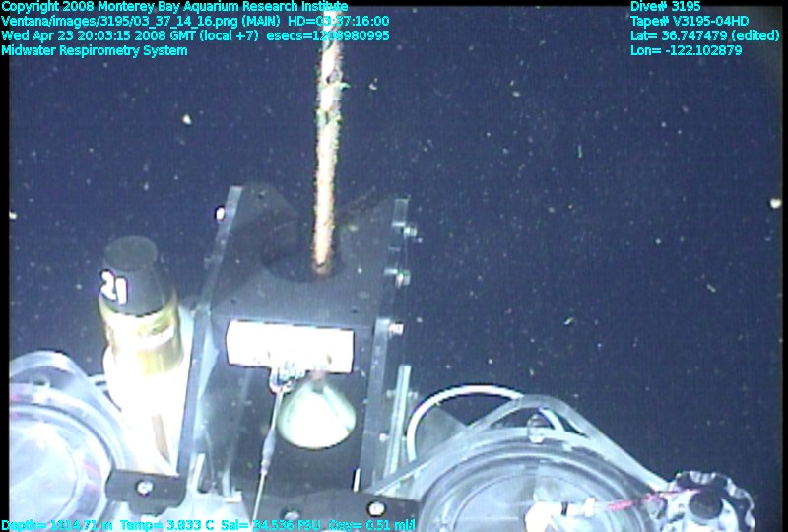The width and height of the screenshot is (788, 532).
Task: Click the Midwater Respirometry System label
Action: point(95,50)
